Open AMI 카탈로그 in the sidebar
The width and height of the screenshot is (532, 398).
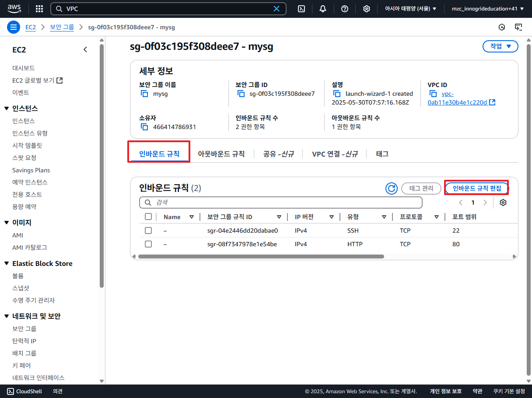tap(29, 248)
